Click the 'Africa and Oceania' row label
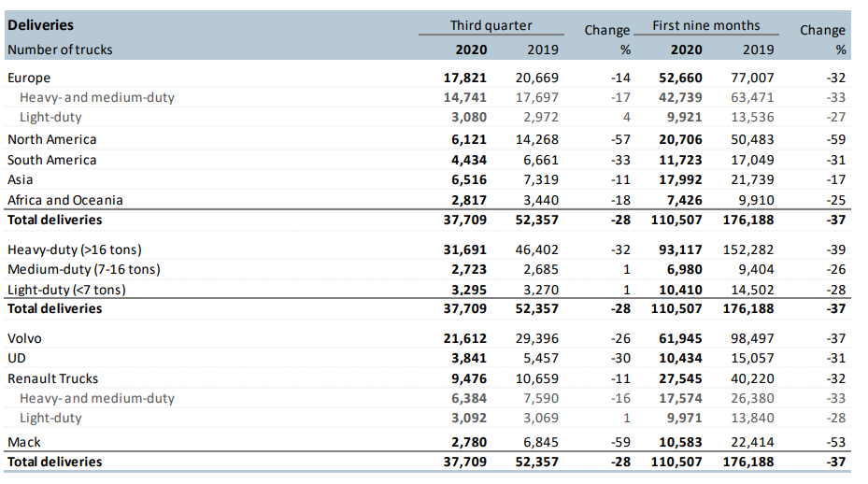This screenshot has height=484, width=868. click(x=65, y=200)
